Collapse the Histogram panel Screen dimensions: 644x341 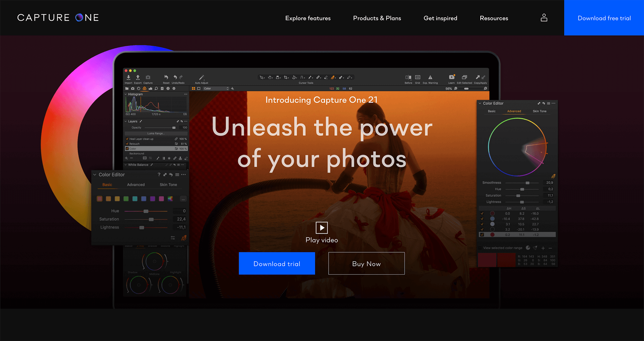[x=126, y=94]
